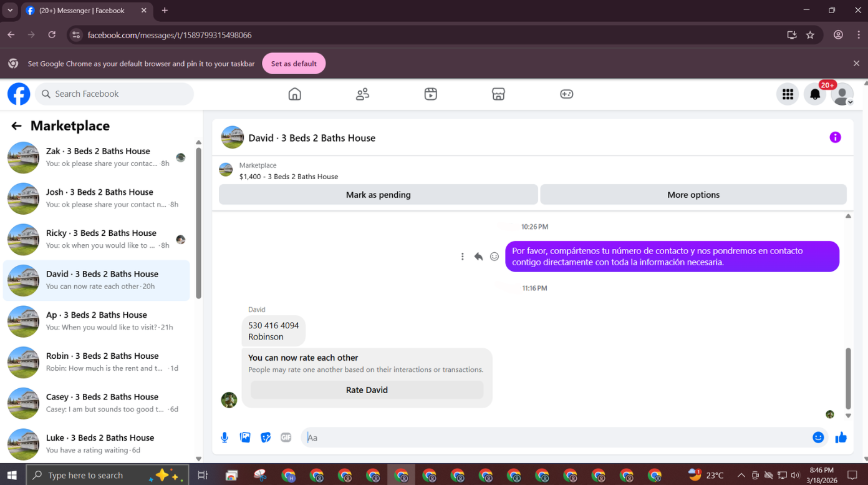This screenshot has width=868, height=485.
Task: React to message with emoji smiley icon
Action: (x=494, y=257)
